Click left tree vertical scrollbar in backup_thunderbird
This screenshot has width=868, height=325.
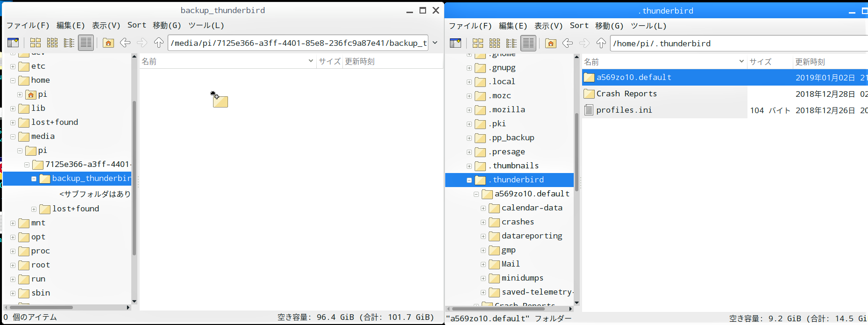135,179
